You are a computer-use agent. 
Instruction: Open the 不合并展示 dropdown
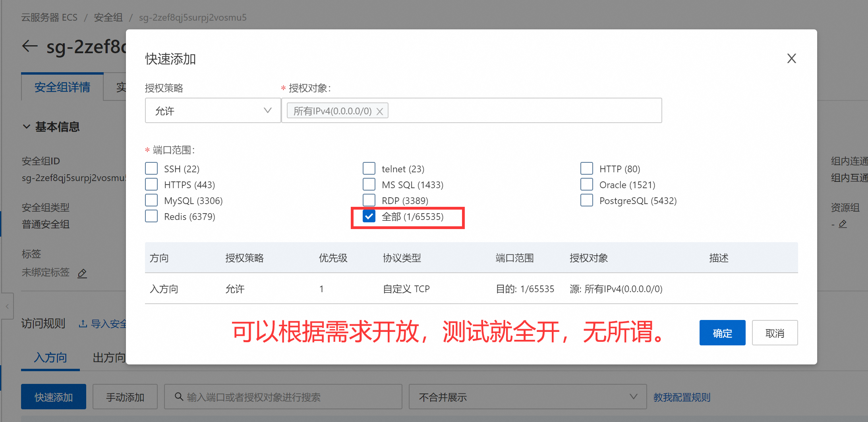(x=528, y=397)
